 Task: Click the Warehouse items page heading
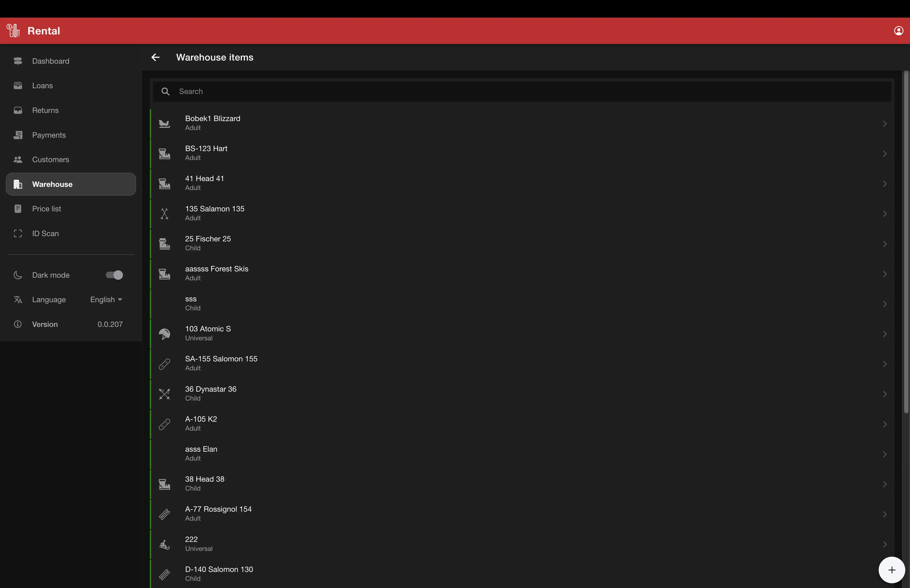click(215, 57)
